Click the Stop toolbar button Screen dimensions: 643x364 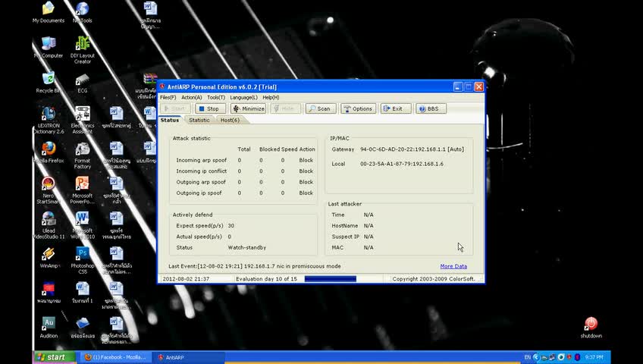pyautogui.click(x=210, y=108)
